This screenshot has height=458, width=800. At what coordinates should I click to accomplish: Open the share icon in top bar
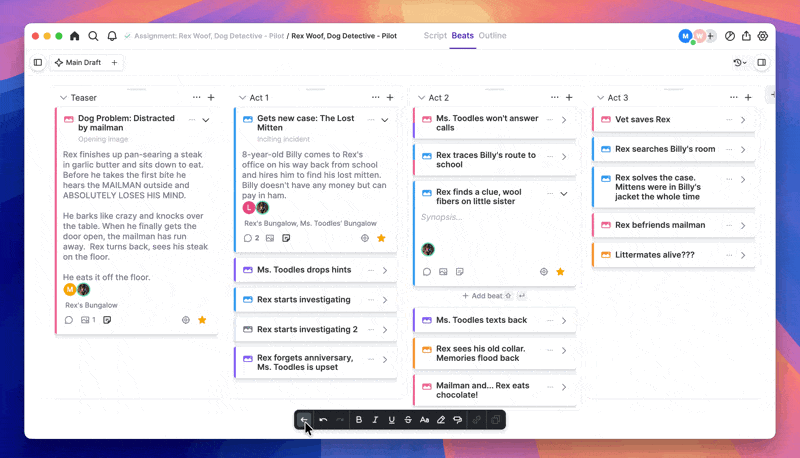[x=746, y=36]
